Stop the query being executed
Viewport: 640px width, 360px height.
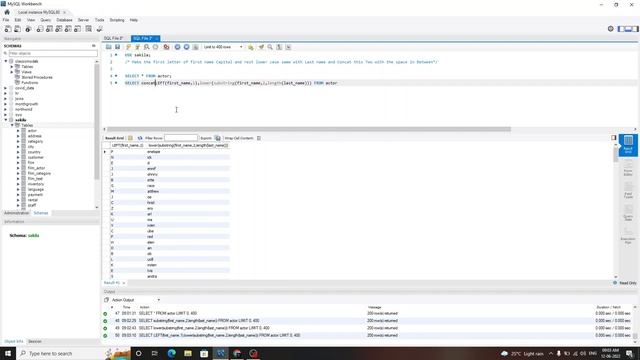tap(156, 47)
